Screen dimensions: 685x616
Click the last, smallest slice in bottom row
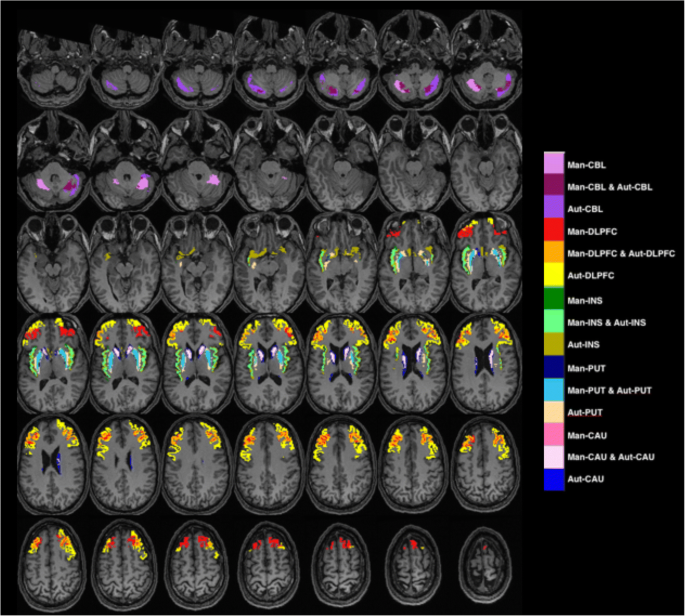coord(485,564)
